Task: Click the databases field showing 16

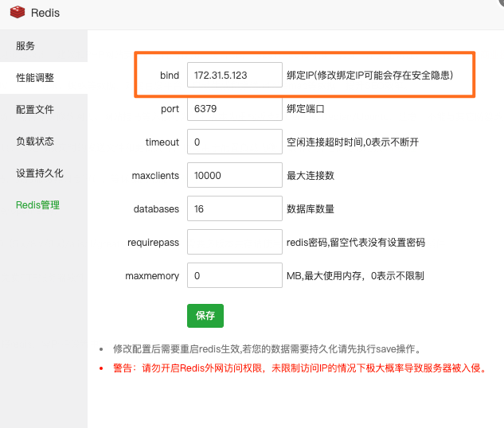Action: [x=235, y=208]
